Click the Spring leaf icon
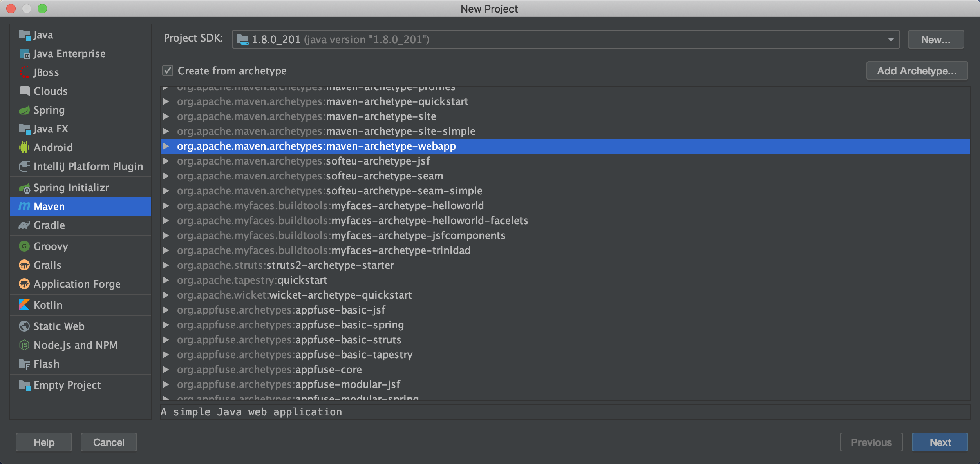The height and width of the screenshot is (464, 980). point(24,110)
